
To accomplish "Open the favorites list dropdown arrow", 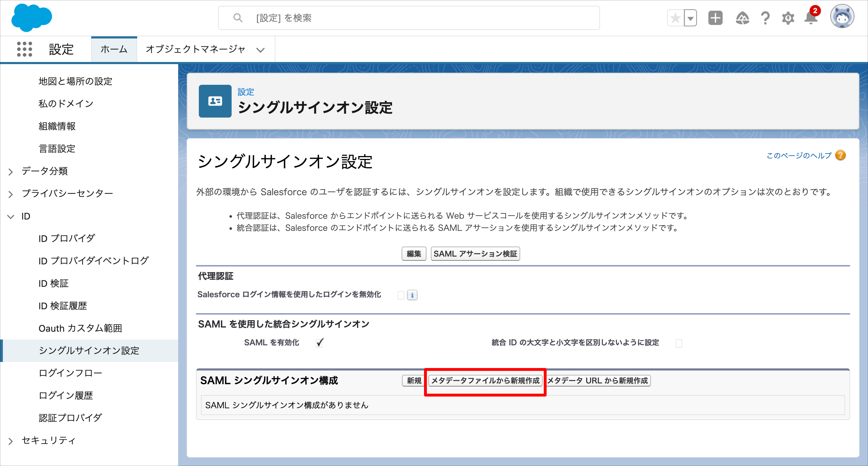I will click(691, 18).
